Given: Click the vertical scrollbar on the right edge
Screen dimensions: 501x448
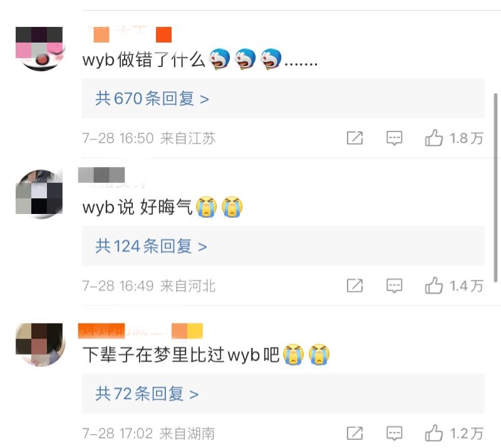Looking at the screenshot, I should (495, 188).
